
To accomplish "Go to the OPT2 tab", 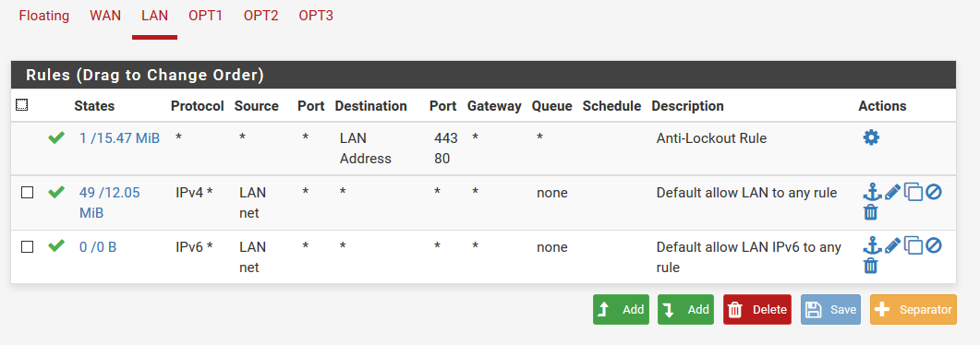I will [x=260, y=16].
